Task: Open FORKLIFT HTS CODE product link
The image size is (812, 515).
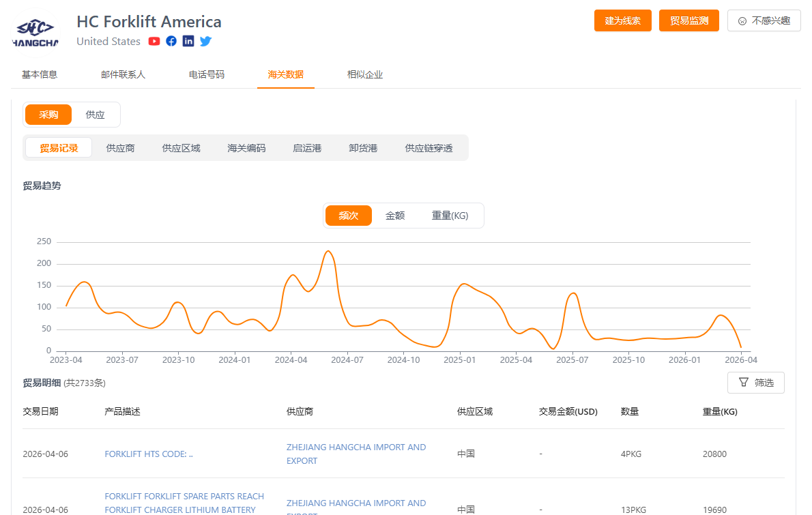Action: pyautogui.click(x=149, y=454)
